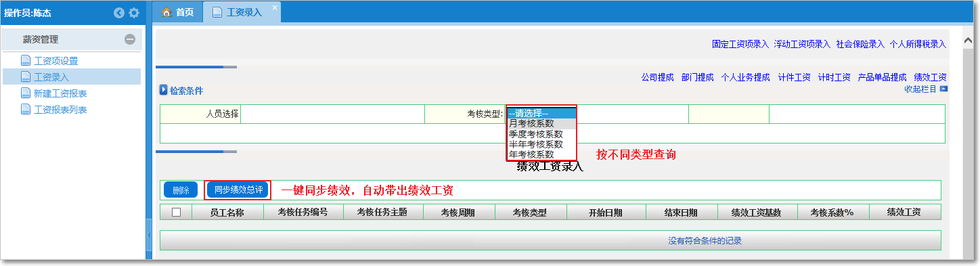Click the 人员选择 input field
Screen dimensions: 980x266
click(332, 114)
